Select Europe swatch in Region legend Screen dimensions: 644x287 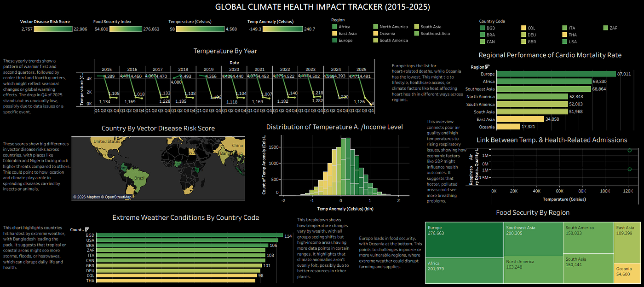[334, 41]
